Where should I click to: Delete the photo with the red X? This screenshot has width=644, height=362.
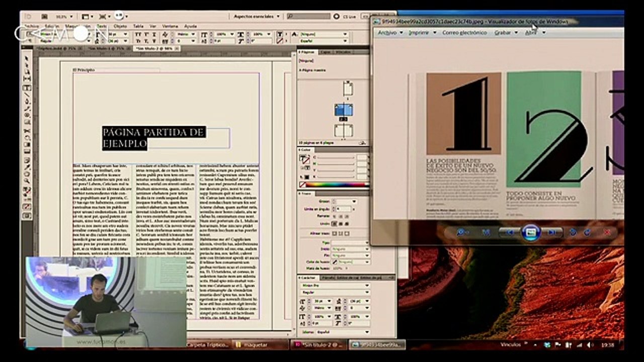(x=607, y=232)
